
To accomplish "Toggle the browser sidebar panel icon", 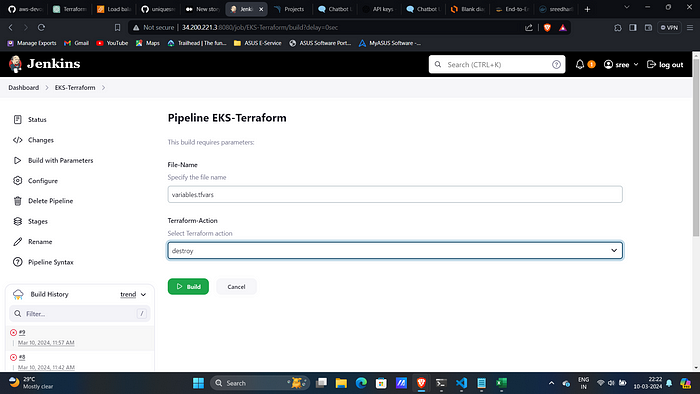I will click(633, 27).
